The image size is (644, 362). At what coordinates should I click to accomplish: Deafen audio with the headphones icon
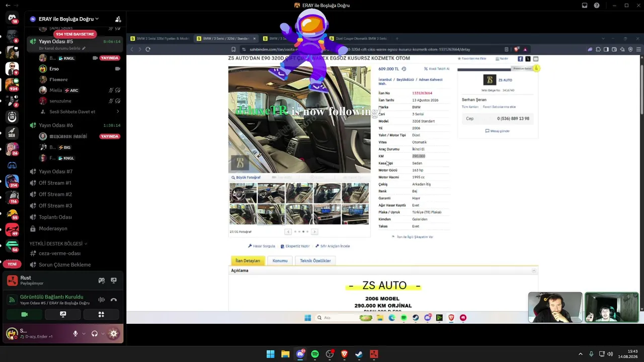tap(95, 333)
